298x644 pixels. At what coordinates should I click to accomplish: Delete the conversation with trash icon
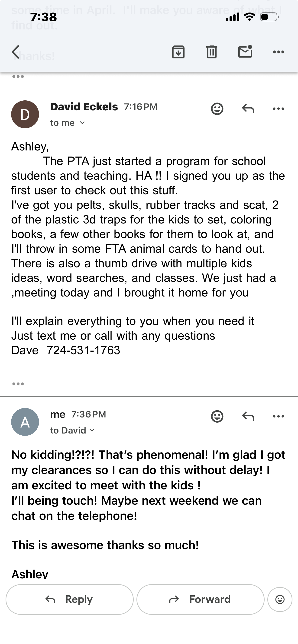[212, 52]
